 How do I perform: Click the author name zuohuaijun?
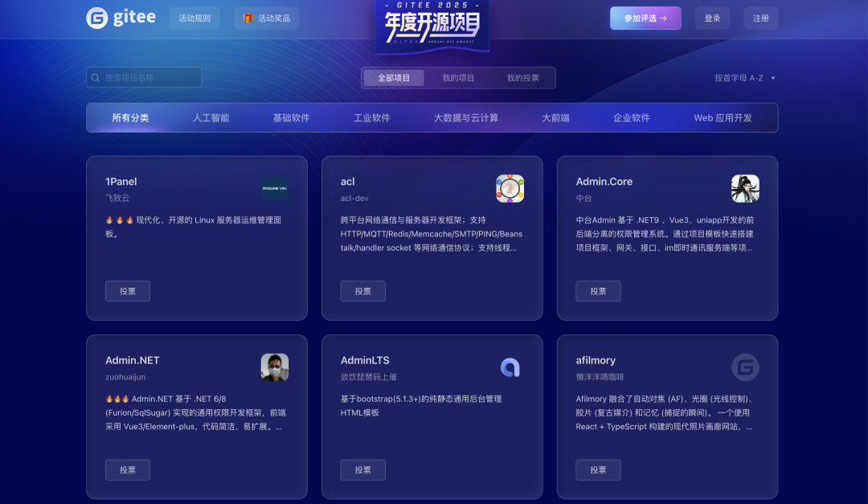pyautogui.click(x=125, y=377)
